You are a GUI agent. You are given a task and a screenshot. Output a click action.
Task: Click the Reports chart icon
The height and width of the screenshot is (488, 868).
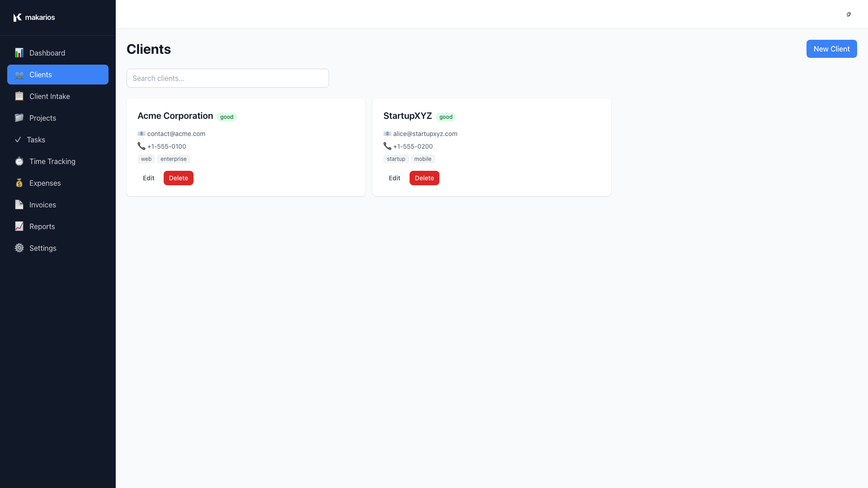(x=19, y=226)
